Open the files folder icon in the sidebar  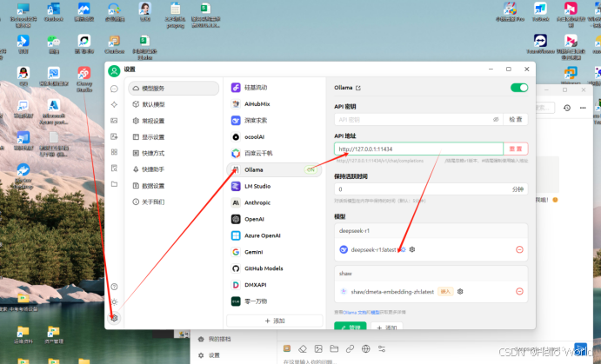pos(114,184)
